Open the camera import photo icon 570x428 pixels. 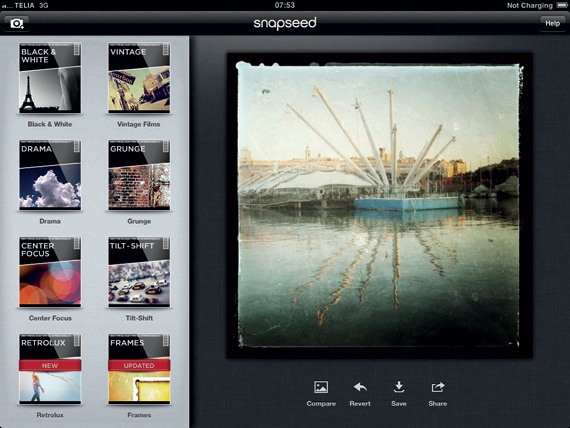tap(17, 24)
